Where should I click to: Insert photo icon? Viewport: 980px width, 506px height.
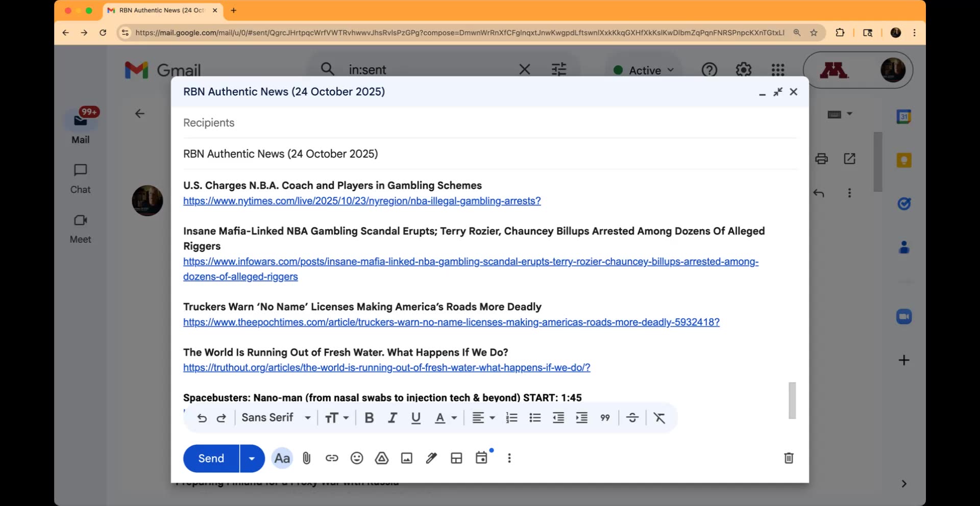click(406, 458)
